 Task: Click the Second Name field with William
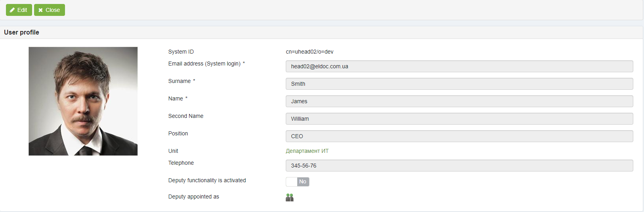click(459, 119)
